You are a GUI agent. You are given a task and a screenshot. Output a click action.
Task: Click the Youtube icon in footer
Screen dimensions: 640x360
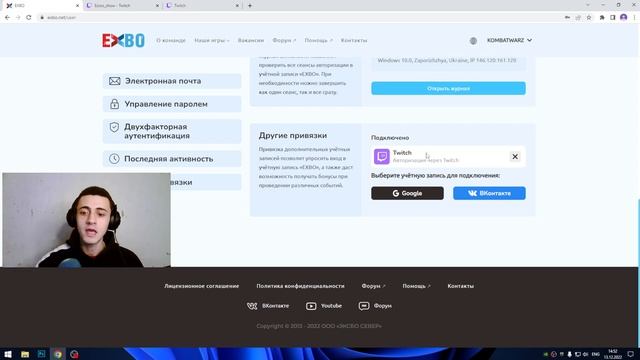tap(311, 306)
